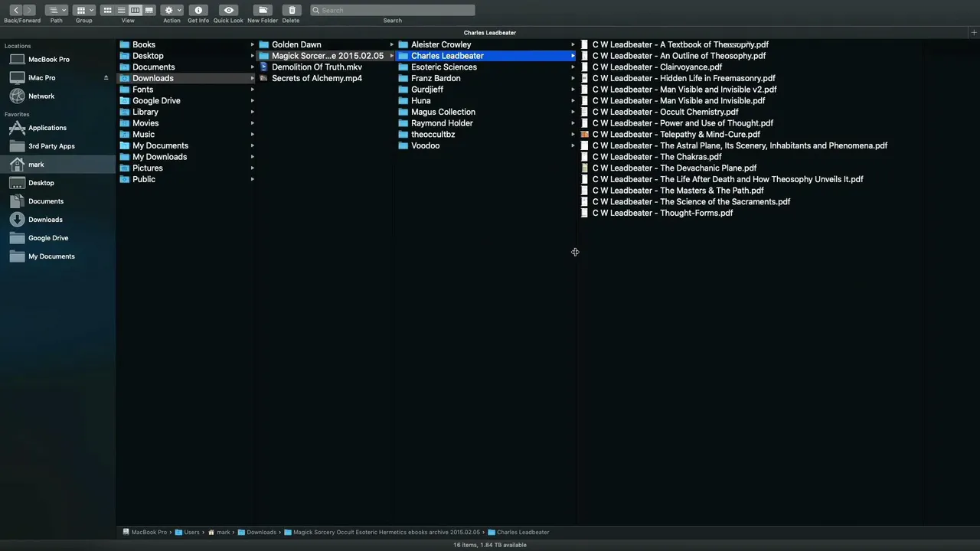Focus the Search field
This screenshot has height=551, width=980.
point(393,10)
